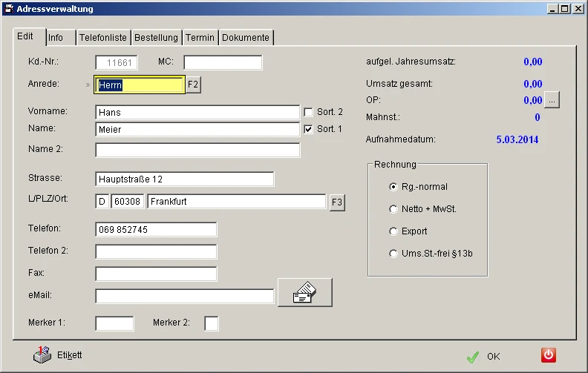The height and width of the screenshot is (373, 588).
Task: Click the country code field D
Action: pyautogui.click(x=102, y=202)
